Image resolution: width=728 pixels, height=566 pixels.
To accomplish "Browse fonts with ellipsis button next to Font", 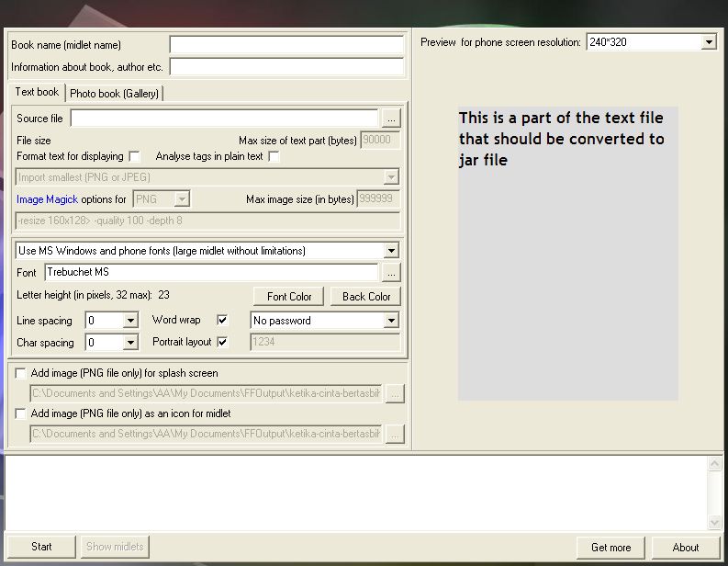I will 391,273.
